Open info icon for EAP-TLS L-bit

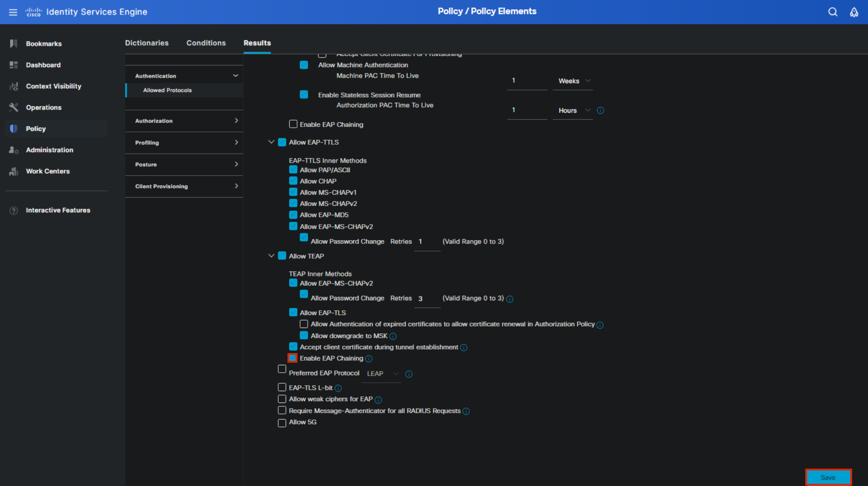click(x=338, y=388)
